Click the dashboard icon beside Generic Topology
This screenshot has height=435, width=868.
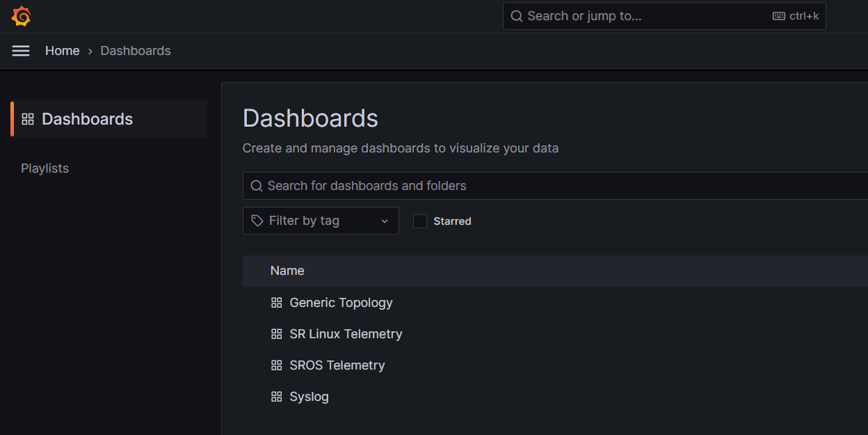pos(276,302)
